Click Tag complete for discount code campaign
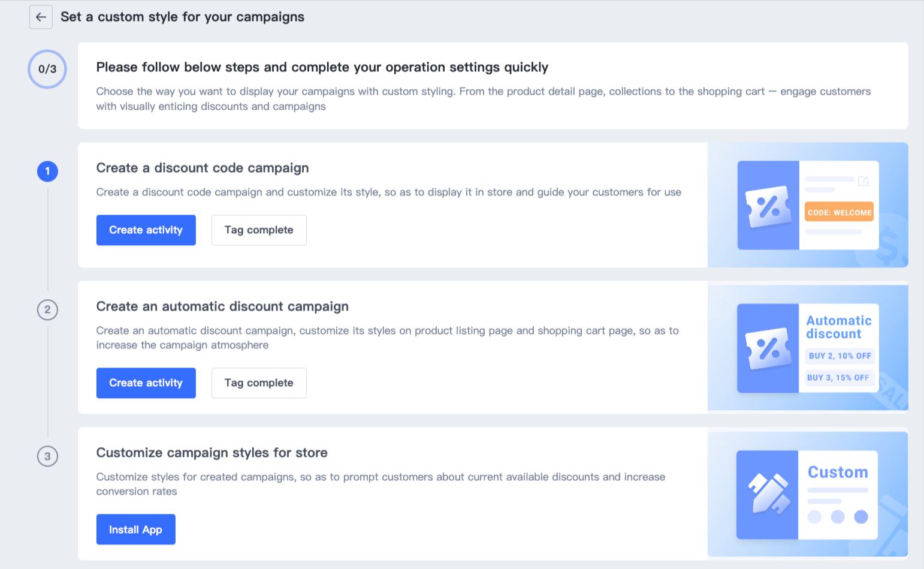Screen dimensions: 924x569 259,230
